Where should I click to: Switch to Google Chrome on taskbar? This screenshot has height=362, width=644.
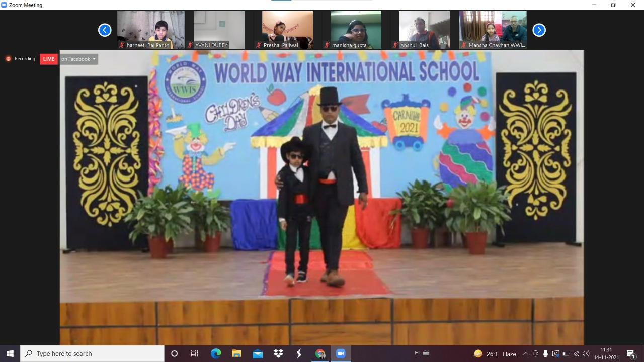coord(320,353)
